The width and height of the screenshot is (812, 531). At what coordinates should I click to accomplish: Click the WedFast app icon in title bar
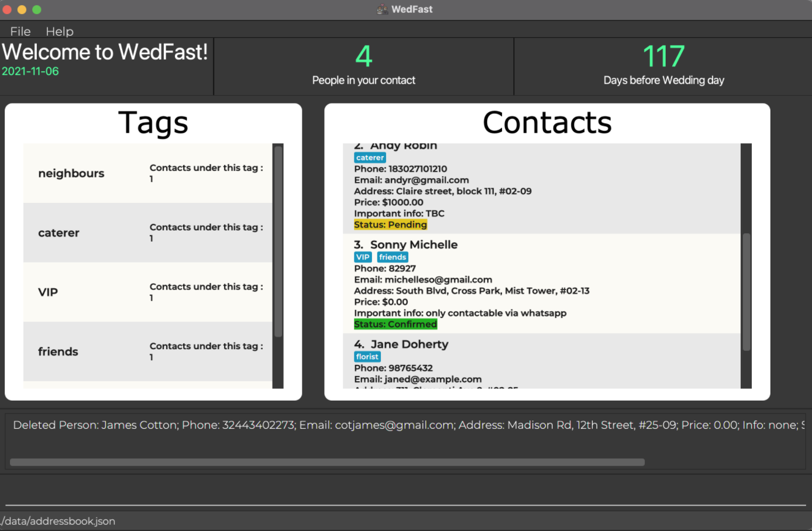(x=383, y=9)
